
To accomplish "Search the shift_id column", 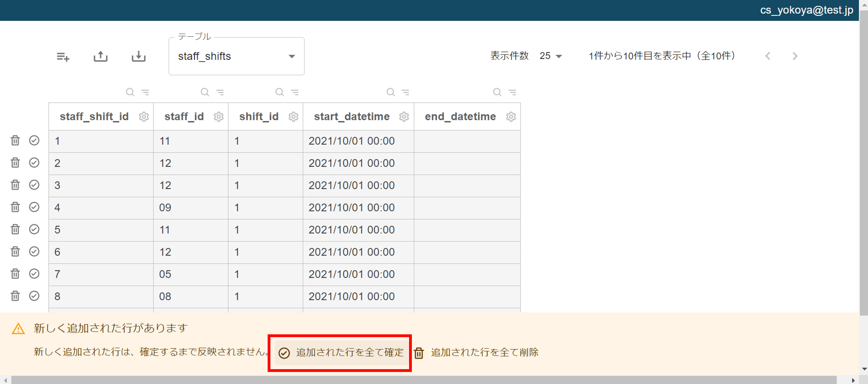I will point(280,92).
